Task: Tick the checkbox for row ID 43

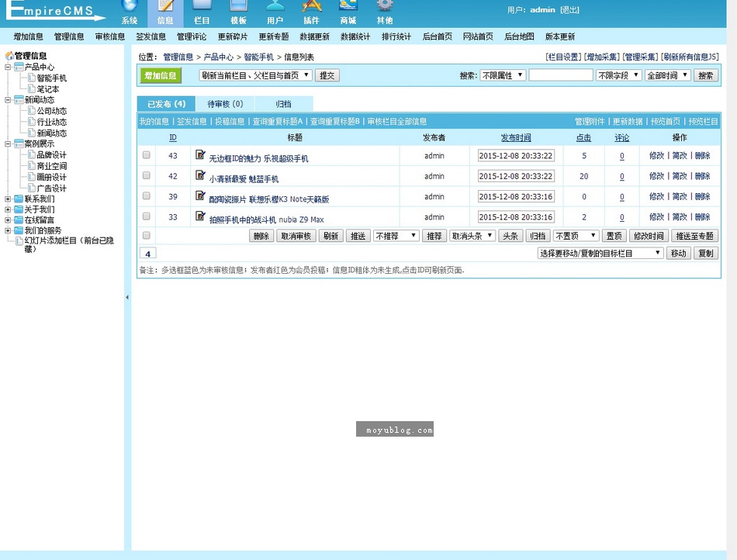Action: pyautogui.click(x=147, y=155)
